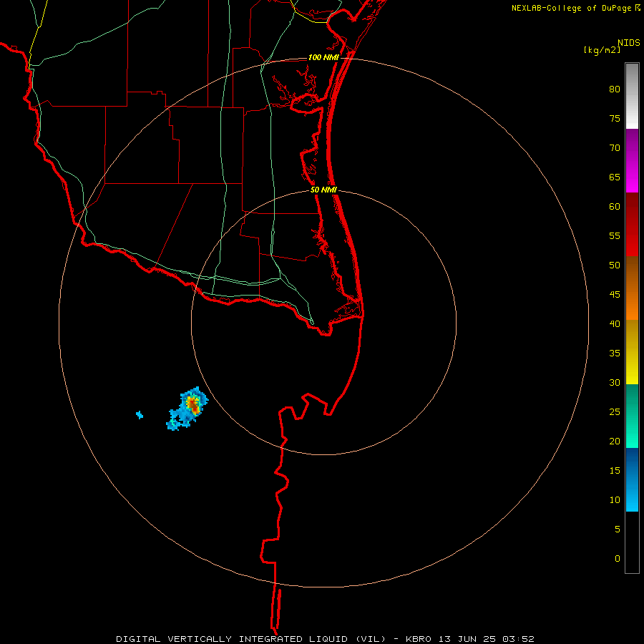Click the 80 value on the color scale

tap(615, 89)
